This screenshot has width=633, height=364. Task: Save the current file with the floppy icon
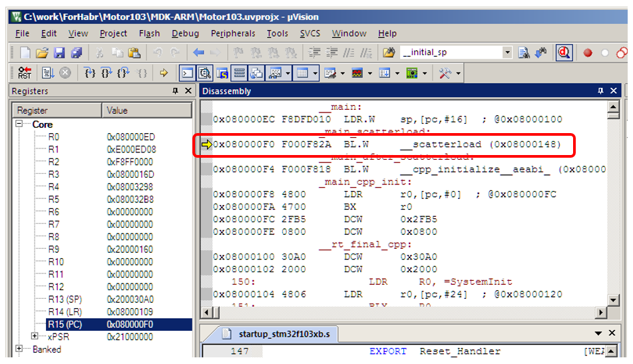point(59,53)
